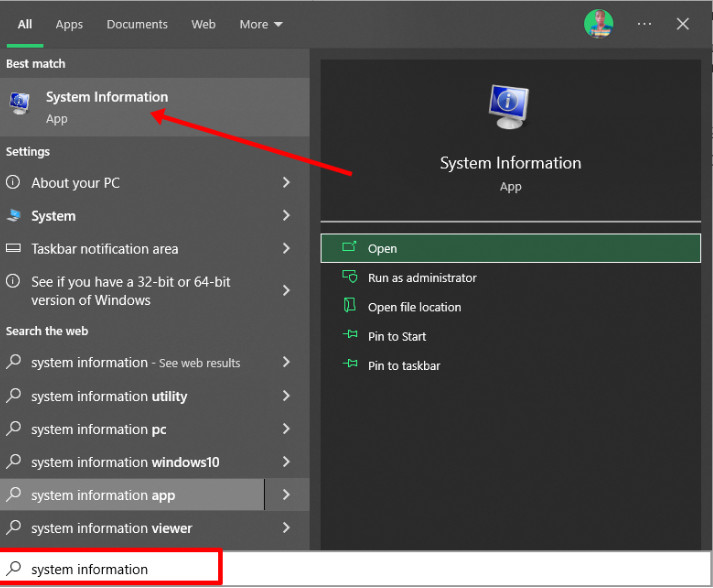Expand the Taskbar notification area chevron
Viewport: 713px width, 588px height.
tap(286, 248)
